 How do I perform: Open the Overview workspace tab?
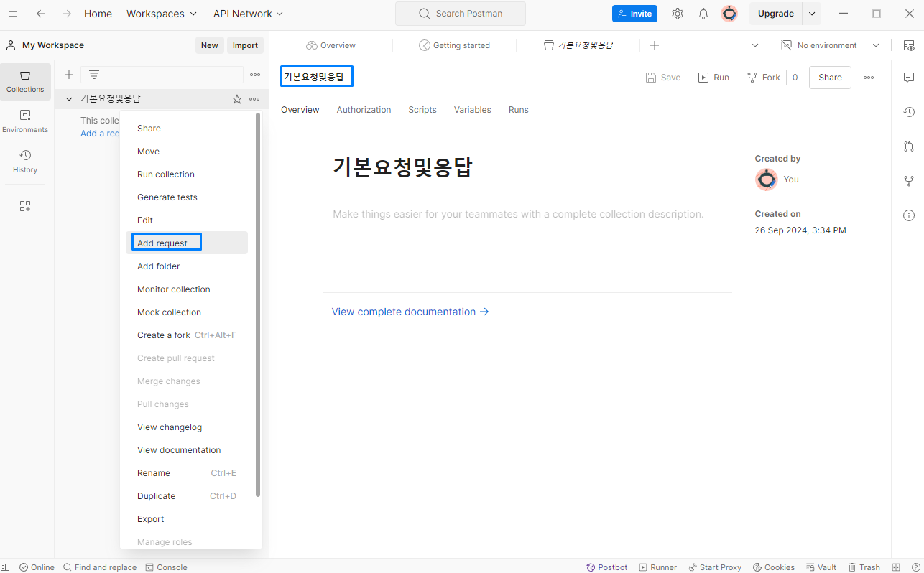331,45
